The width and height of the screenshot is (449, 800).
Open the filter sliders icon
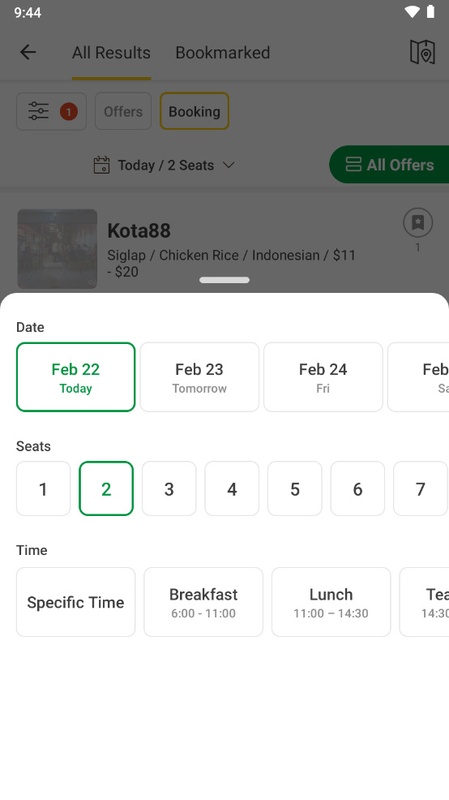38,111
